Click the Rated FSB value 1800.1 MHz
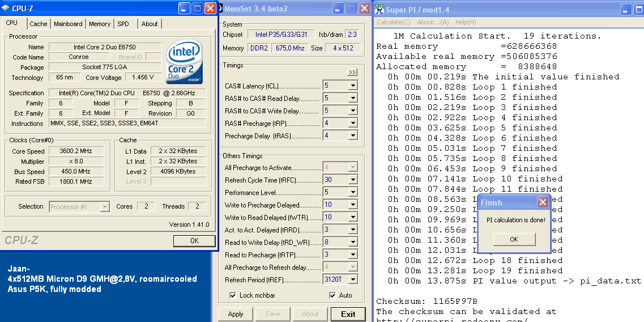The height and width of the screenshot is (322, 644). pyautogui.click(x=76, y=182)
